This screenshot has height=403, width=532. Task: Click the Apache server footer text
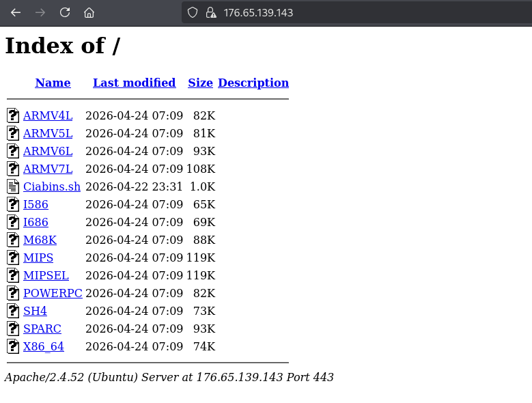[x=169, y=377]
